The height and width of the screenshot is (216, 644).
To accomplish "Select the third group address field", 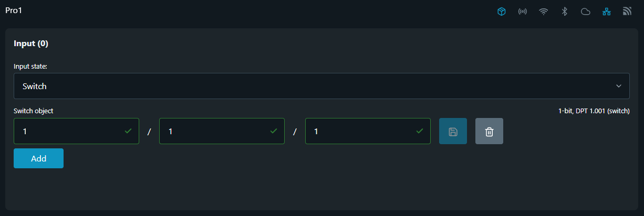I will point(362,131).
